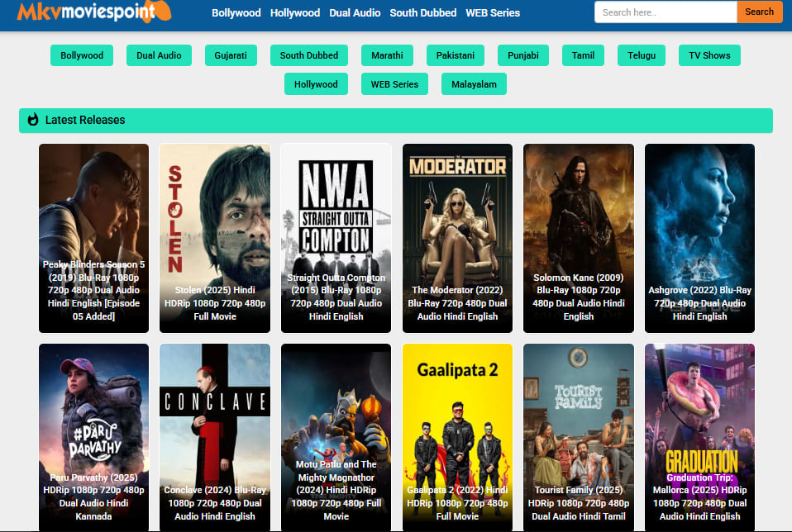
Task: Open the Conclave (2024) poster
Action: [215, 437]
